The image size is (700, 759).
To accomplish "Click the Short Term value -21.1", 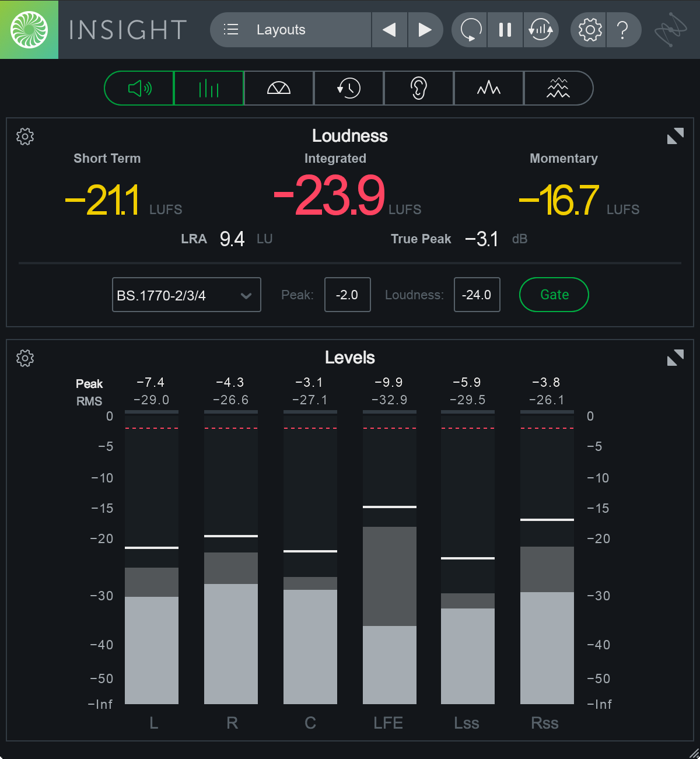I will (x=103, y=200).
